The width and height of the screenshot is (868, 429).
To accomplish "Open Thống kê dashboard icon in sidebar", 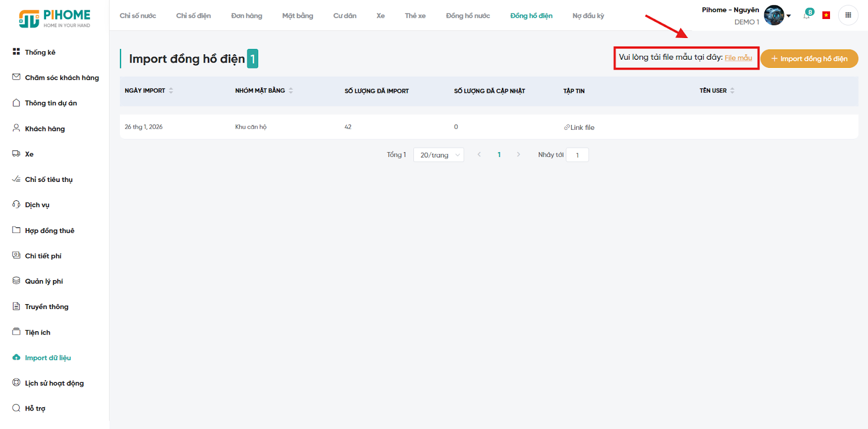I will point(16,52).
